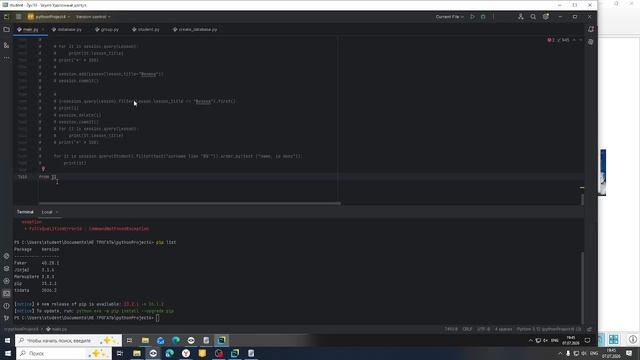Screen dimensions: 640x360
Task: Open the Services layers icon in sidebar
Action: click(7, 269)
